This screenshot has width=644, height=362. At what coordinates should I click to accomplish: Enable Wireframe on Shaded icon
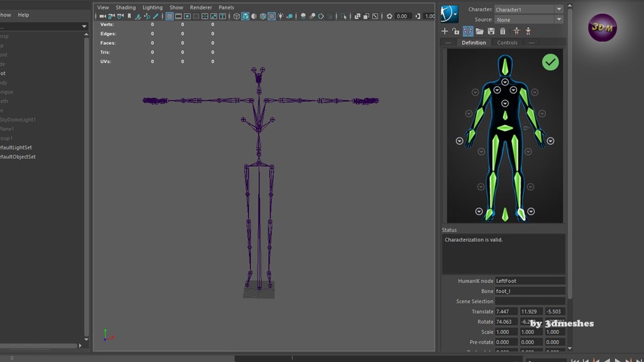[x=263, y=16]
